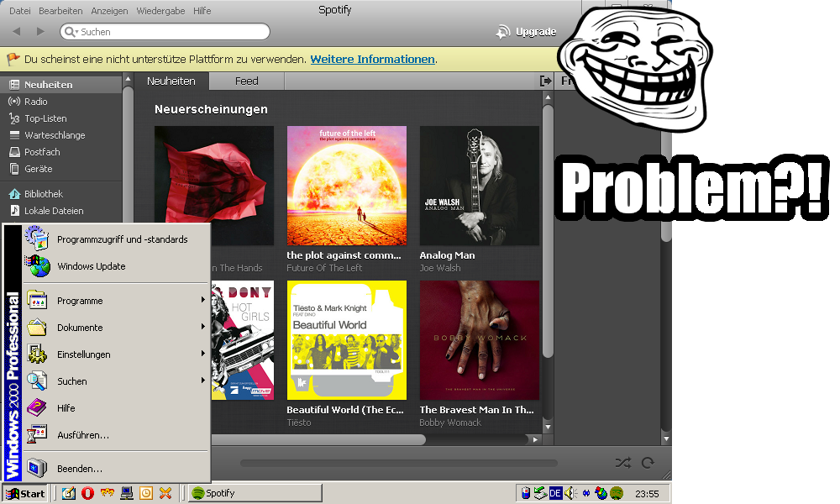
Task: Click artist name Bobby Womack
Action: (x=450, y=423)
